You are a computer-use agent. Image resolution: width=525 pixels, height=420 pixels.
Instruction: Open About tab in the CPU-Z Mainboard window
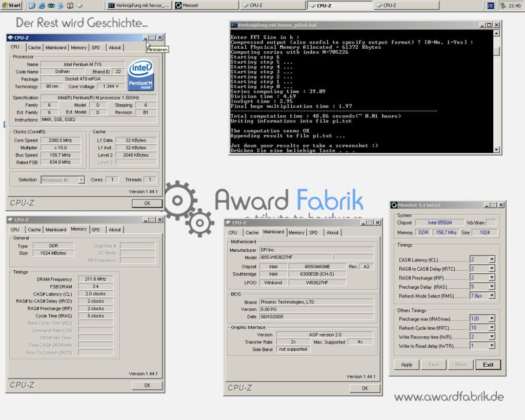coord(332,232)
